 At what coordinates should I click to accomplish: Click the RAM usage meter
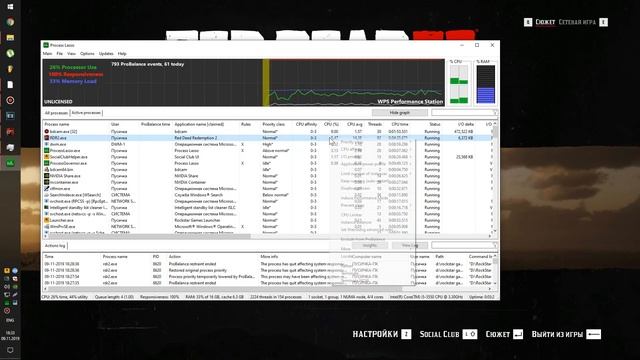(x=486, y=84)
